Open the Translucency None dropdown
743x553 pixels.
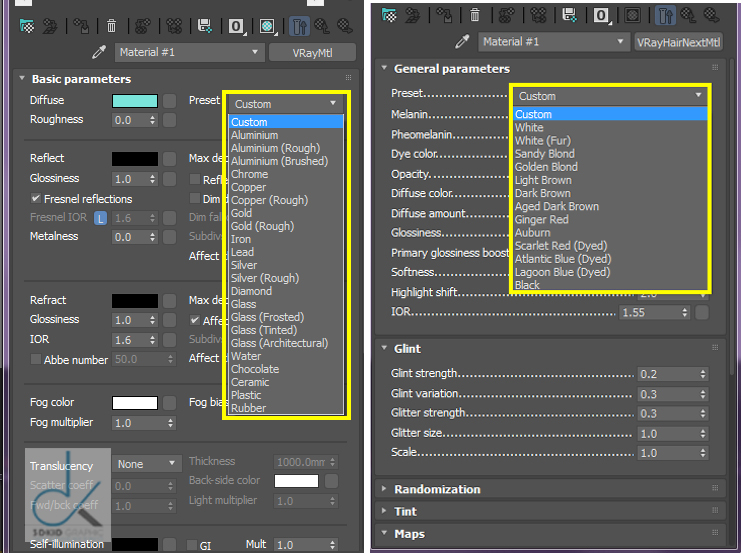(x=146, y=464)
